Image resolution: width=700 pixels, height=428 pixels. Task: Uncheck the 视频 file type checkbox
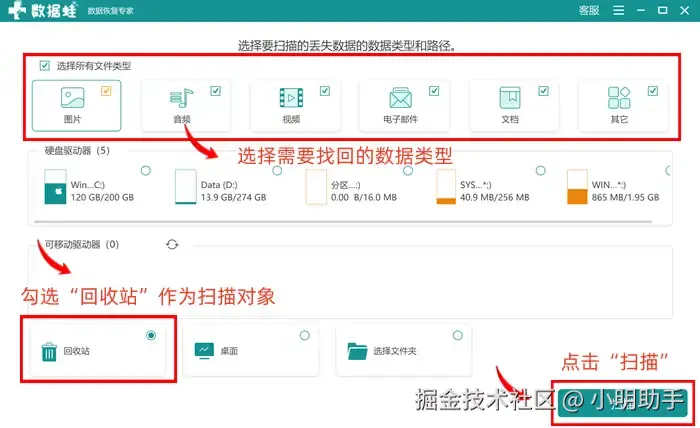[x=325, y=91]
